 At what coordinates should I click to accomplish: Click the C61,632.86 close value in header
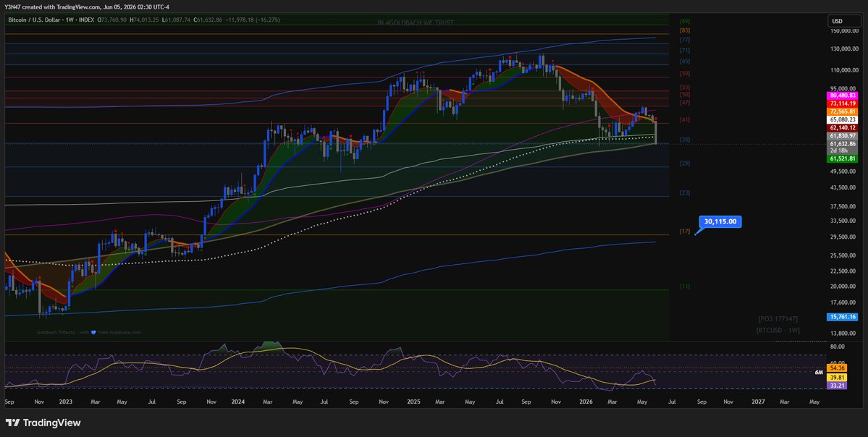[208, 20]
